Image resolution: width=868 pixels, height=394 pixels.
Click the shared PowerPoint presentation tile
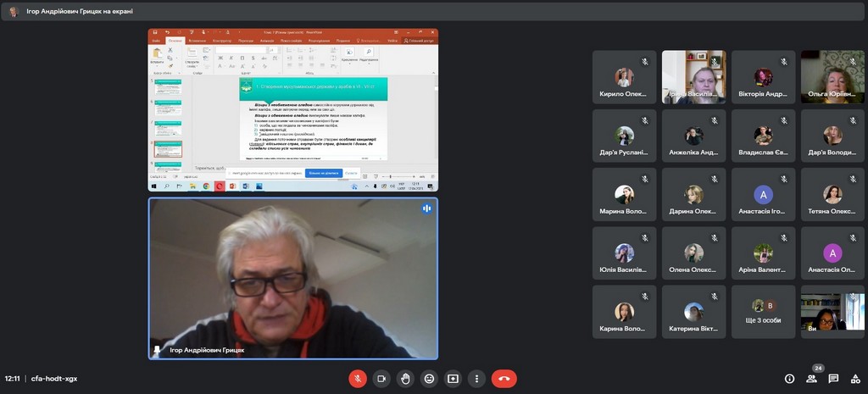293,110
